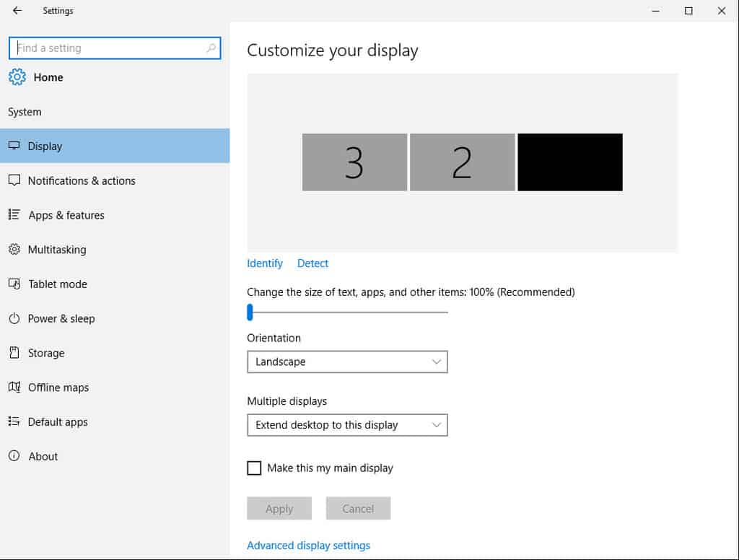Click the Offline maps icon
The width and height of the screenshot is (739, 560).
[14, 387]
